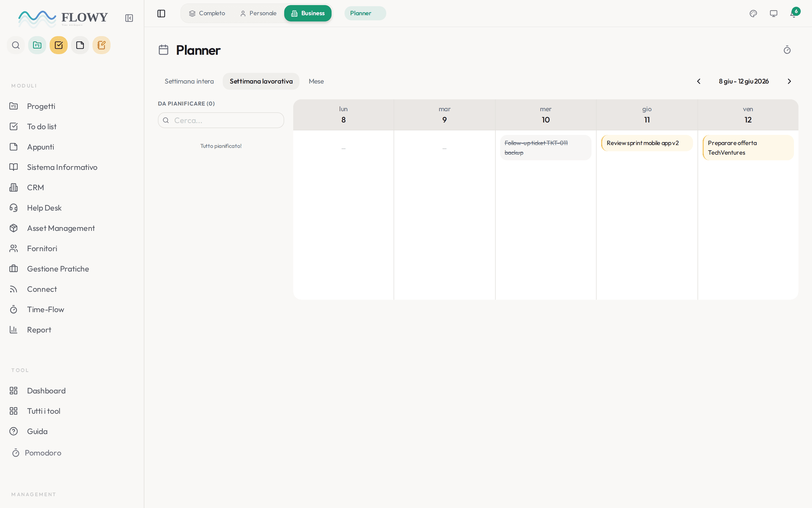Open Report module

[72, 330]
